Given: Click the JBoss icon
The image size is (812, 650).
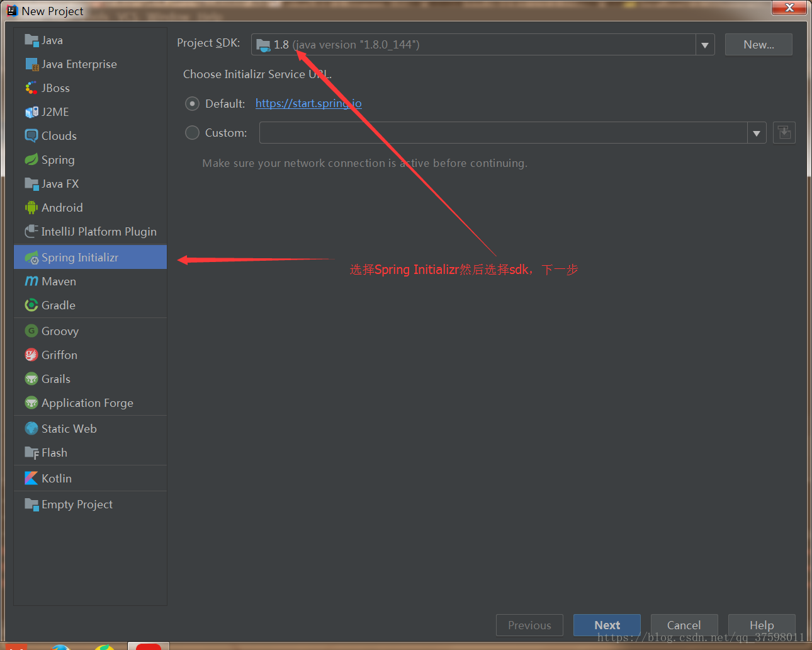Looking at the screenshot, I should [31, 88].
